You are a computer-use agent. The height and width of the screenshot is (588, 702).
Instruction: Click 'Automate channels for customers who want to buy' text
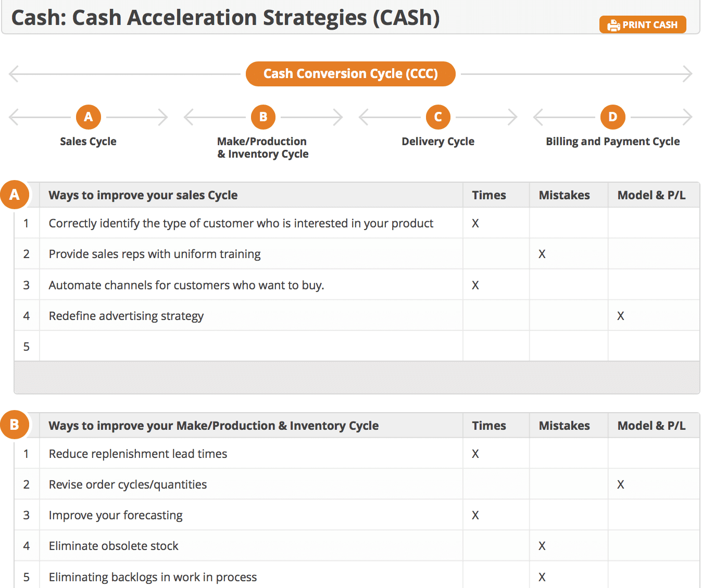186,285
